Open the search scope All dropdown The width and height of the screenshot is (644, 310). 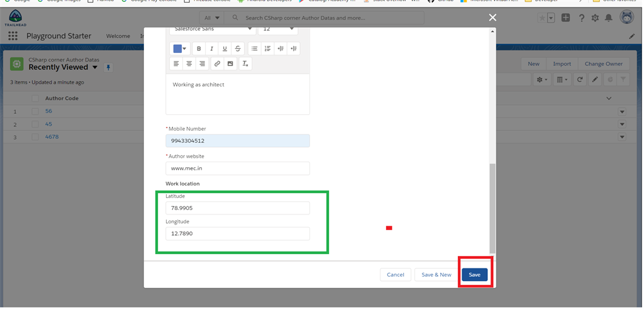pos(212,18)
